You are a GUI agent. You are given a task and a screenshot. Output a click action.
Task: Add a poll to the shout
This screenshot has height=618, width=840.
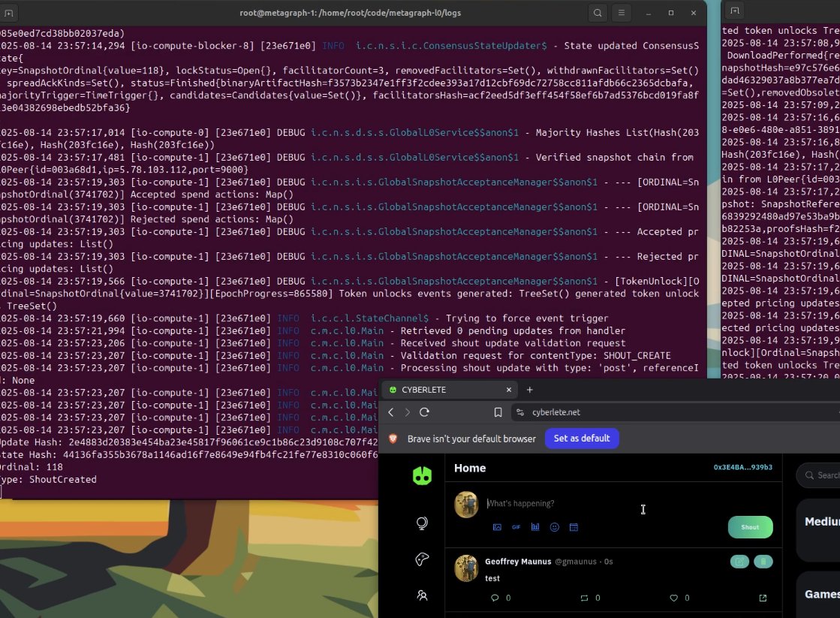535,527
